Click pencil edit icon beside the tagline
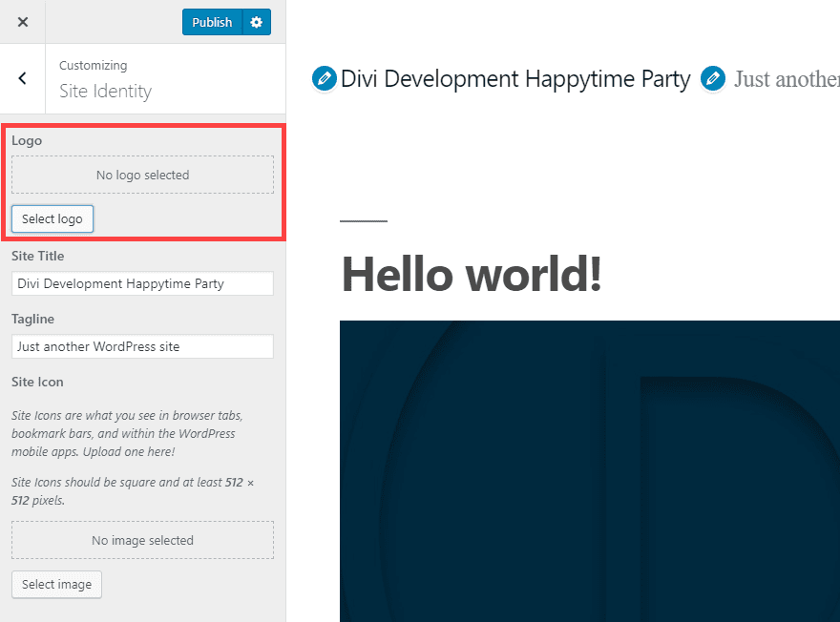The width and height of the screenshot is (840, 622). pos(713,78)
